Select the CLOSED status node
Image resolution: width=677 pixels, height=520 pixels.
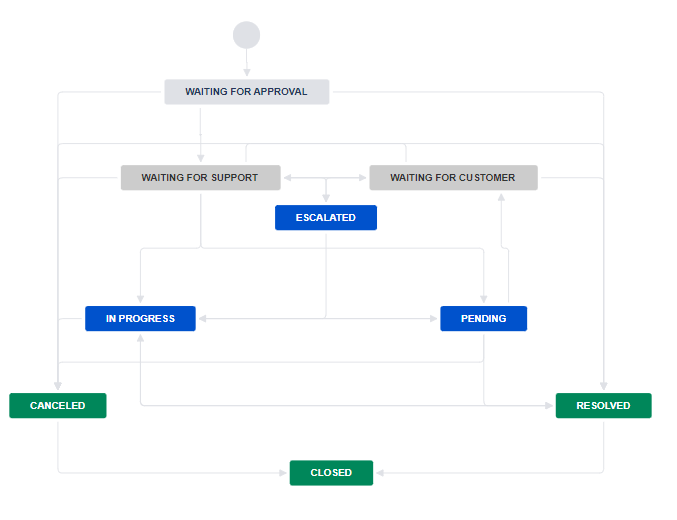point(331,473)
